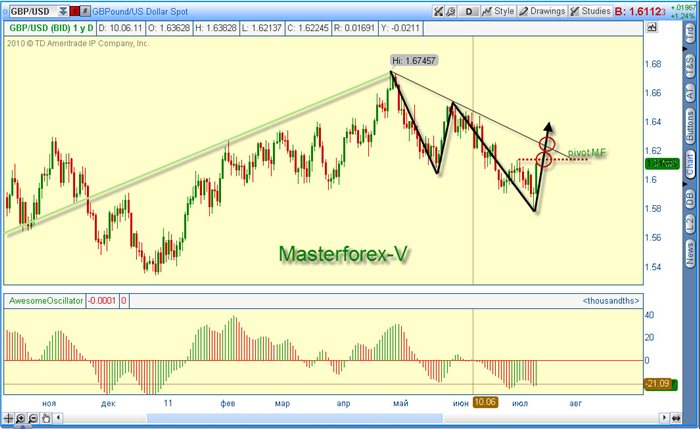Viewport: 700px width, 429px height.
Task: Click the май month label on time axis
Action: (x=401, y=403)
